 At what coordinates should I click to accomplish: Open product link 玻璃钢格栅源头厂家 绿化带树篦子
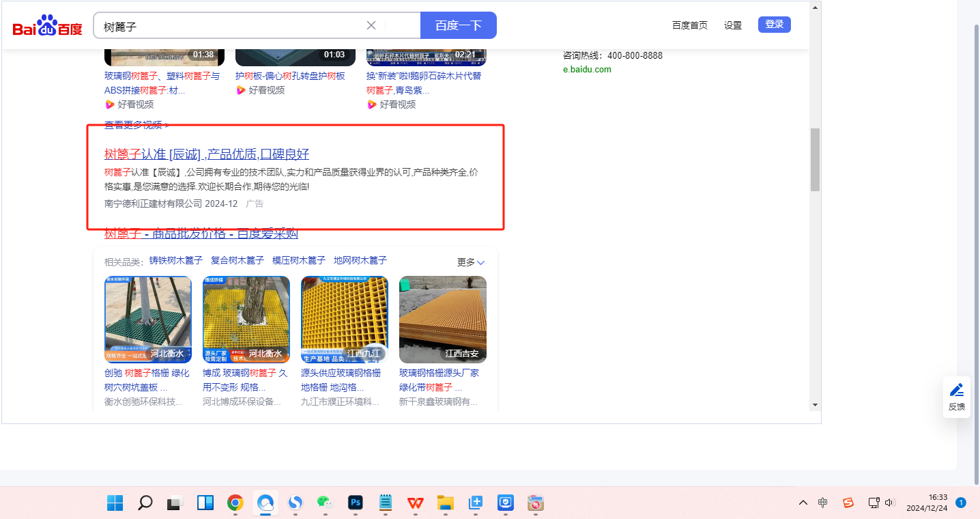439,380
